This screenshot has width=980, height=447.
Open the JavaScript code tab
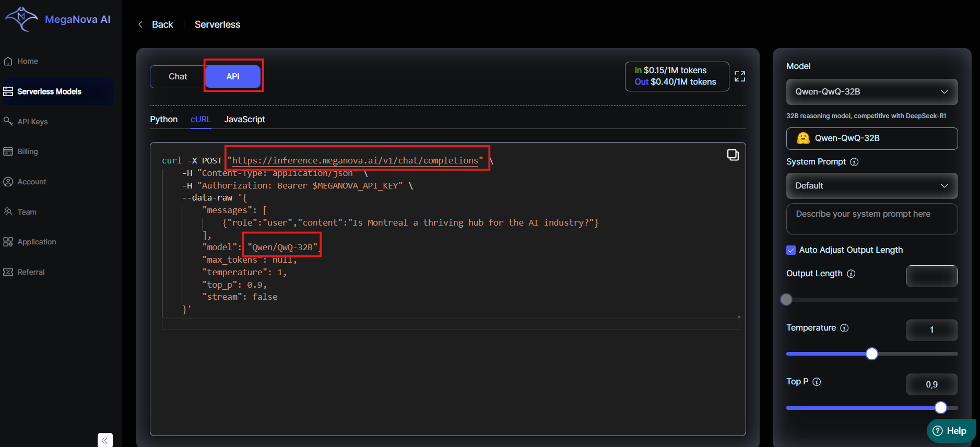[x=244, y=120]
